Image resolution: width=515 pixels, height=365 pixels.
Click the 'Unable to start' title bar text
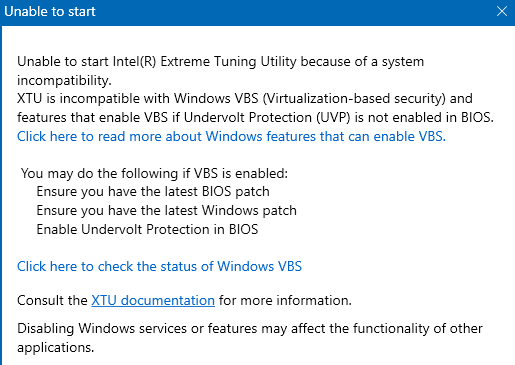pyautogui.click(x=50, y=12)
